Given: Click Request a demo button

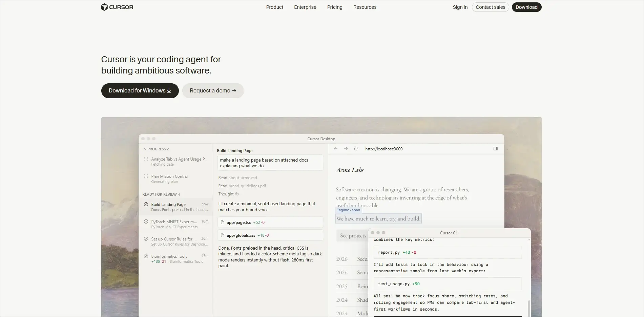Looking at the screenshot, I should coord(213,91).
